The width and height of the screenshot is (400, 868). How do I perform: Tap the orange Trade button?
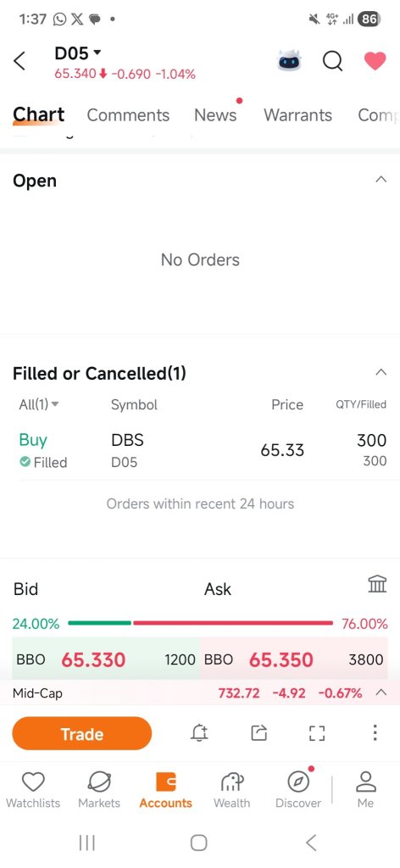(x=82, y=733)
